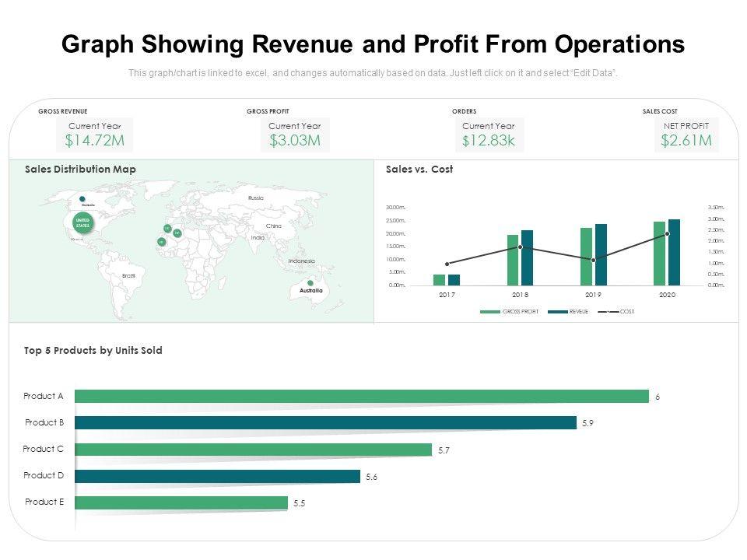This screenshot has height=560, width=747.
Task: Select the 2020 revenue bar
Action: [x=674, y=252]
